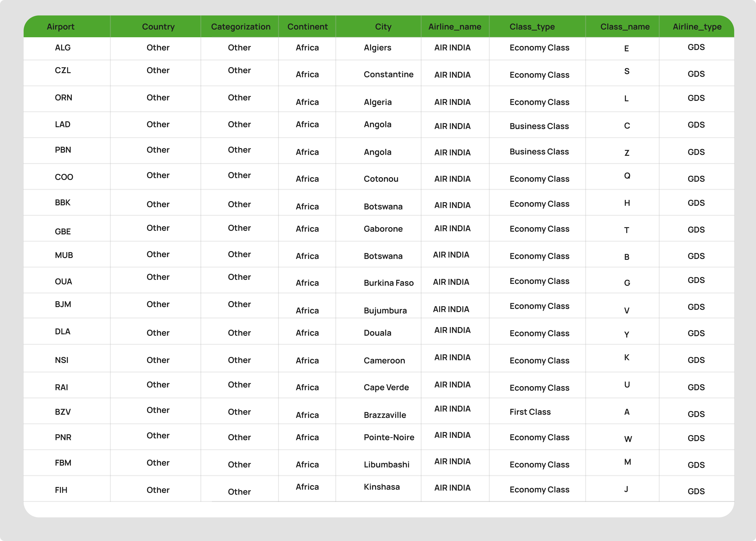Click class name S in CZL row
756x541 pixels.
click(627, 71)
